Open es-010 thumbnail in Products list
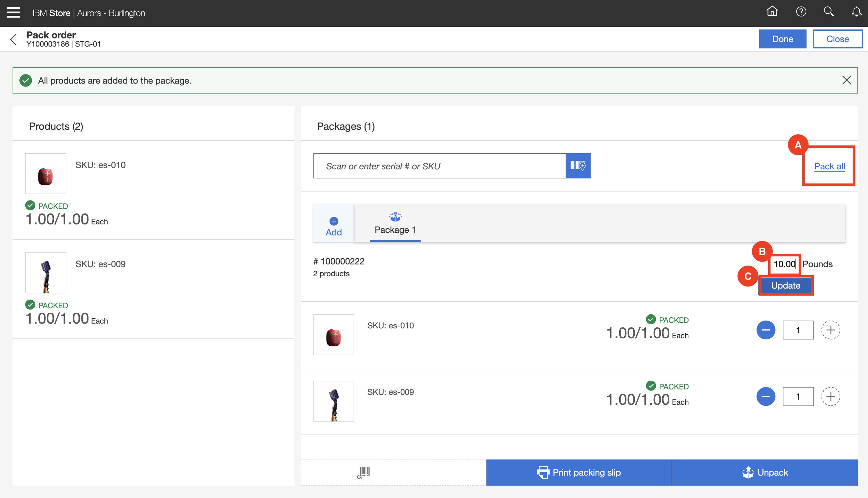This screenshot has width=868, height=498. [45, 174]
